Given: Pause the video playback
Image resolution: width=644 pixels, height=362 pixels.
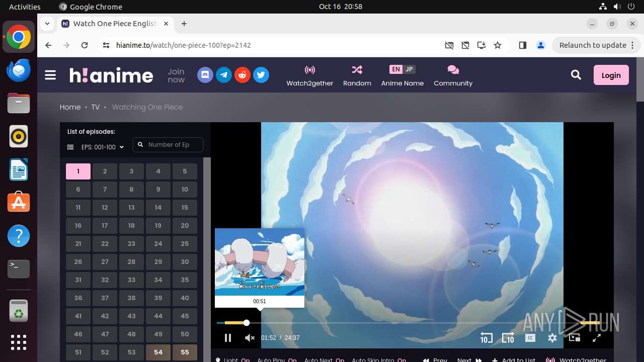Looking at the screenshot, I should (228, 338).
